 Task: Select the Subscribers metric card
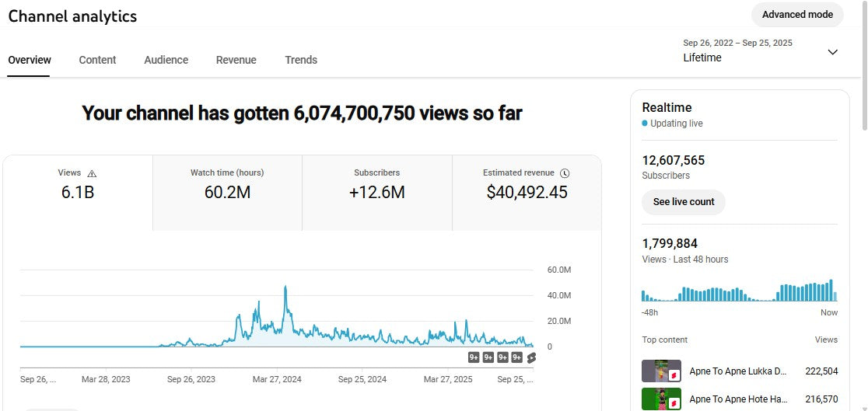376,193
